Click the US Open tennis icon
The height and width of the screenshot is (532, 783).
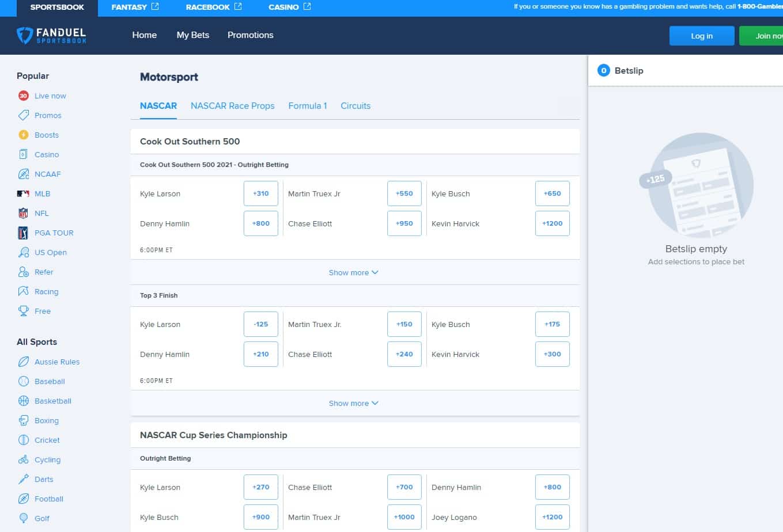[24, 252]
